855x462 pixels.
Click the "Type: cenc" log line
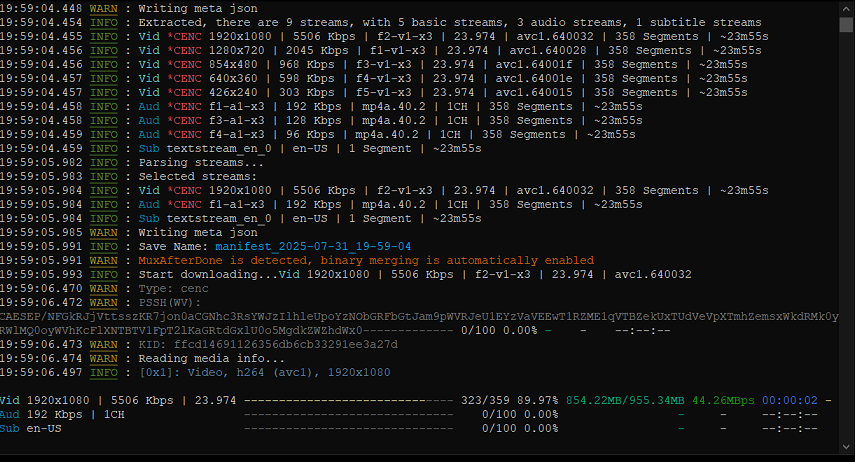tap(180, 288)
